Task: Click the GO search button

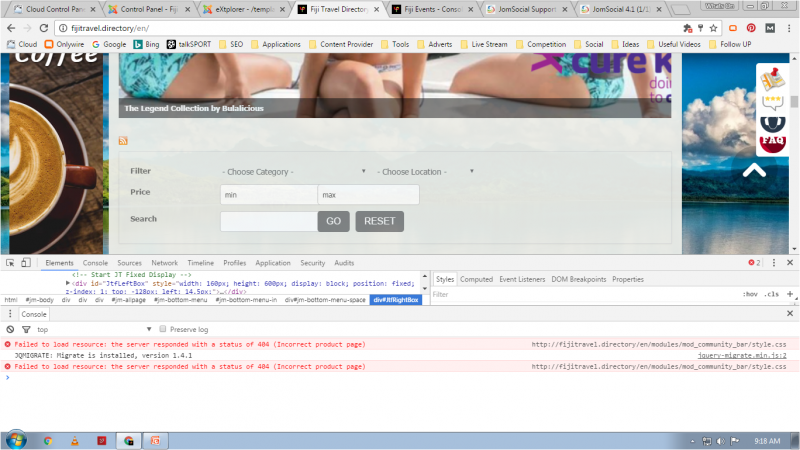Action: [x=333, y=221]
